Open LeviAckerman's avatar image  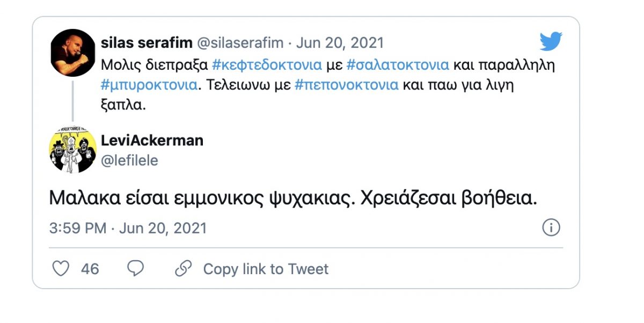pos(72,151)
